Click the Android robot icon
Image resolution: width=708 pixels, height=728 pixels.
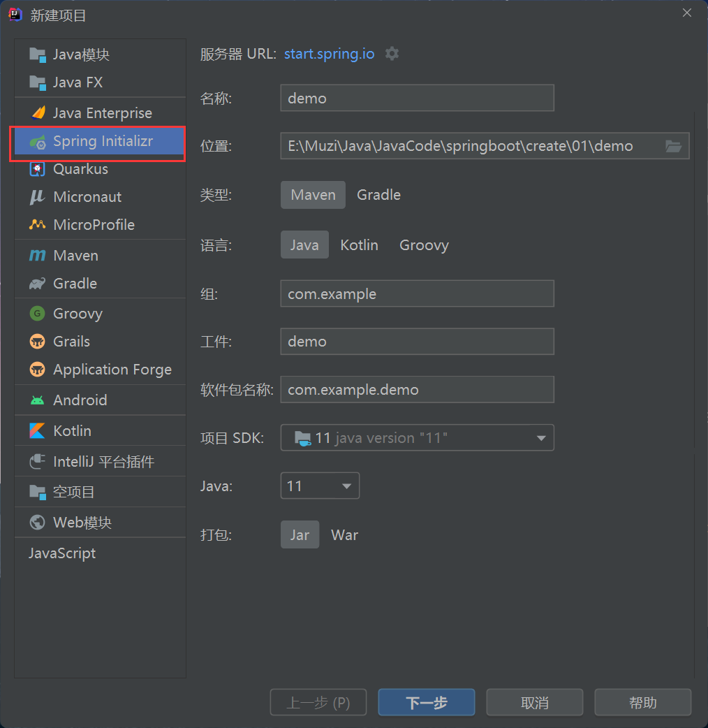click(38, 400)
